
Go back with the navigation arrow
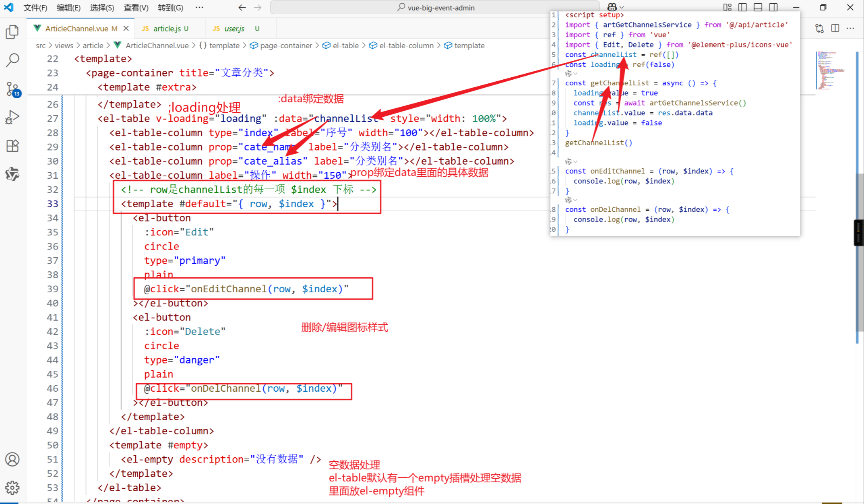242,8
